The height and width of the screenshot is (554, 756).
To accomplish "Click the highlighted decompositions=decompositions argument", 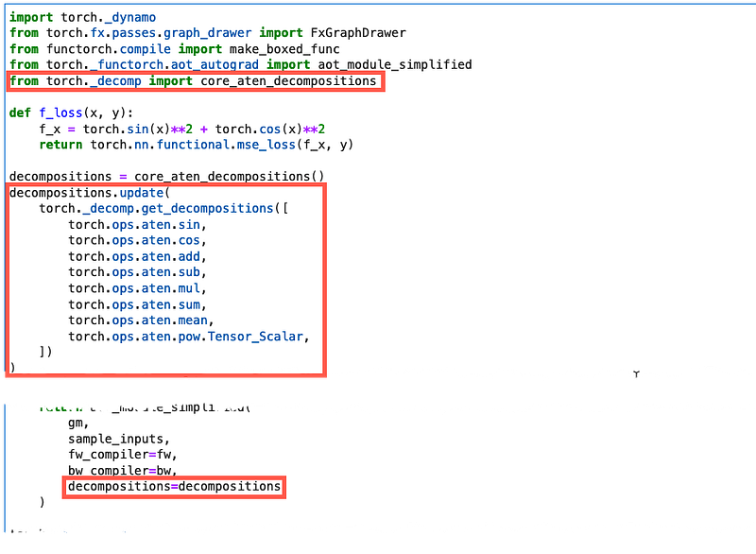I will [x=174, y=487].
